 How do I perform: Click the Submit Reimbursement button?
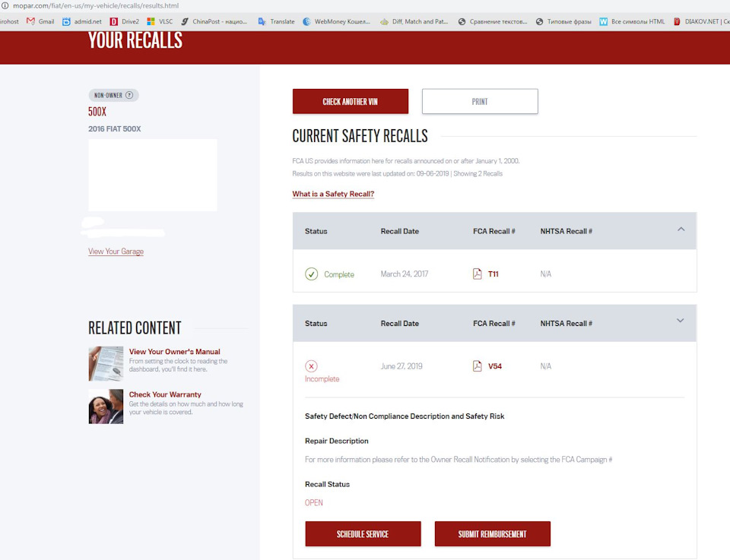(493, 534)
